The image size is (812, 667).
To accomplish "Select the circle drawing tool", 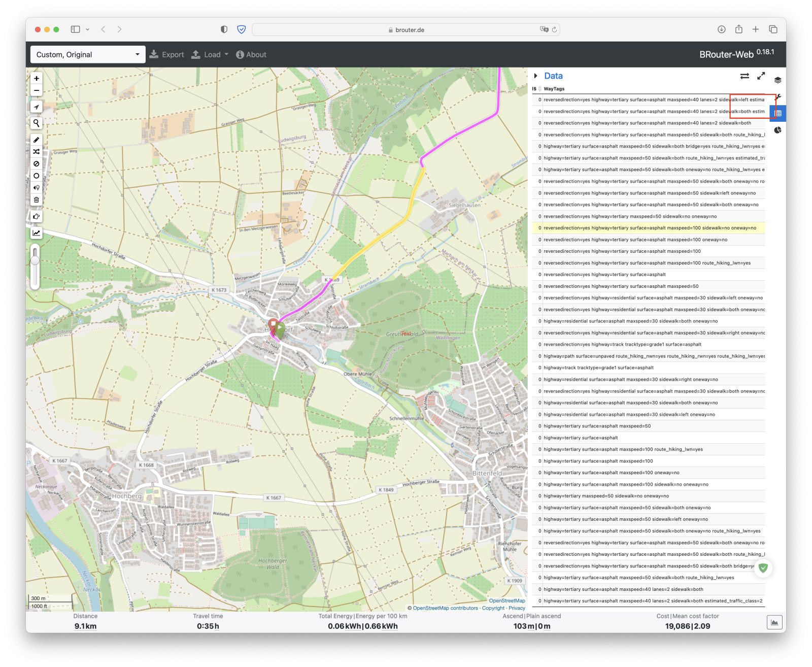I will 36,176.
